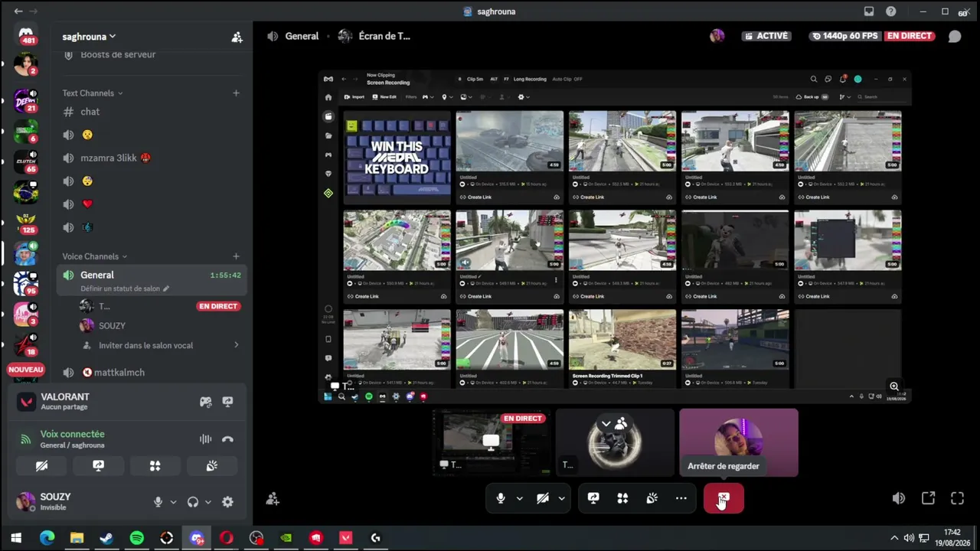980x551 pixels.
Task: Open the Discord inbox icon in the title bar
Action: pyautogui.click(x=869, y=11)
